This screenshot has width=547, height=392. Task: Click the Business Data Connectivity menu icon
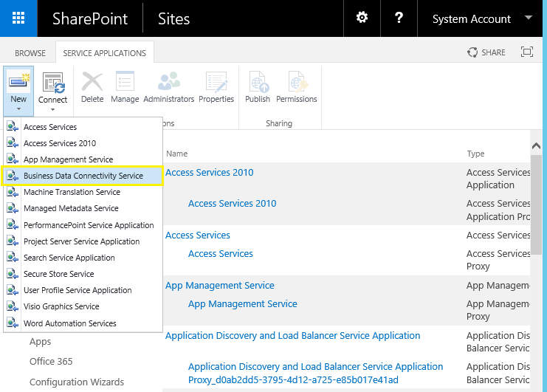13,175
